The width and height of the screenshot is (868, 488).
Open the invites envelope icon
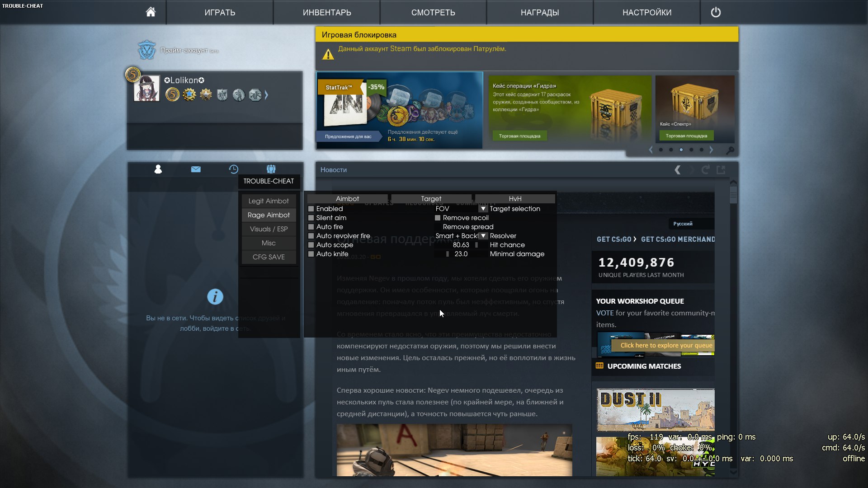196,169
